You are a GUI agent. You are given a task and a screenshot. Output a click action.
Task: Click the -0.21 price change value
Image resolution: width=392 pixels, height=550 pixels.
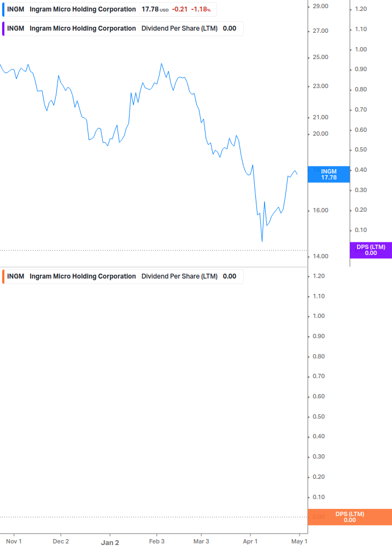[180, 9]
